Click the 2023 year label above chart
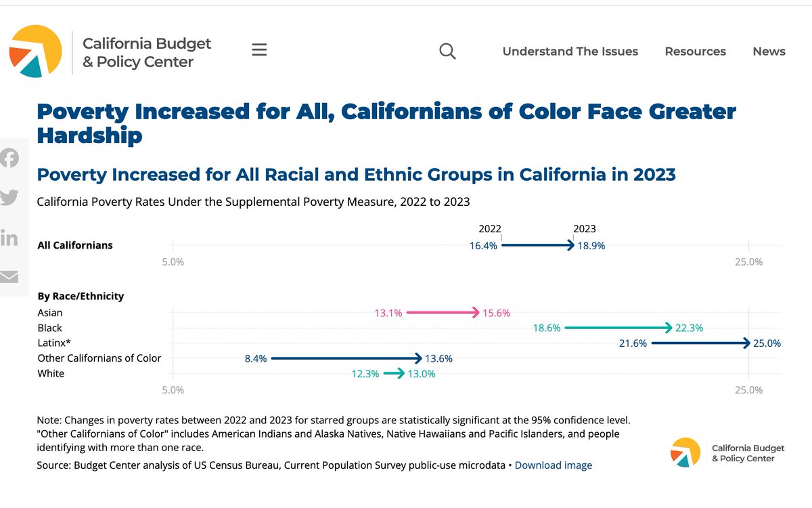 click(585, 230)
